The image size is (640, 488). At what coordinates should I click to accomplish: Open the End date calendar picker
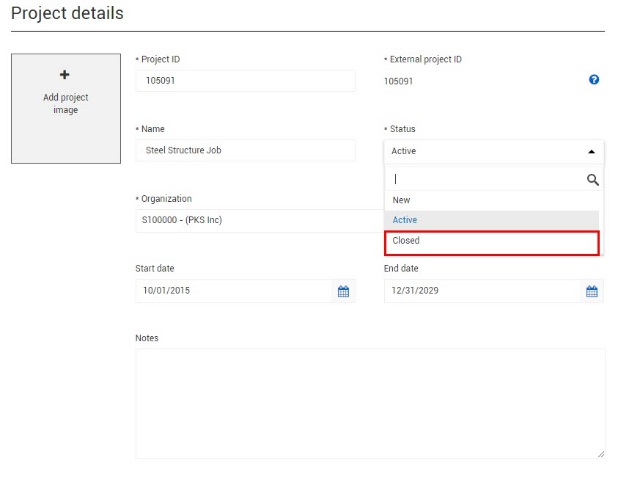(592, 291)
